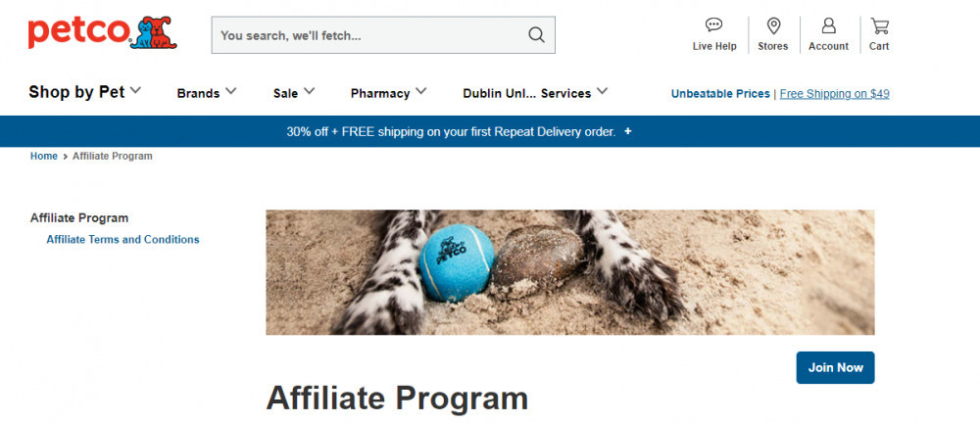The width and height of the screenshot is (980, 423).
Task: Expand the promo banner plus icon
Action: click(x=627, y=132)
